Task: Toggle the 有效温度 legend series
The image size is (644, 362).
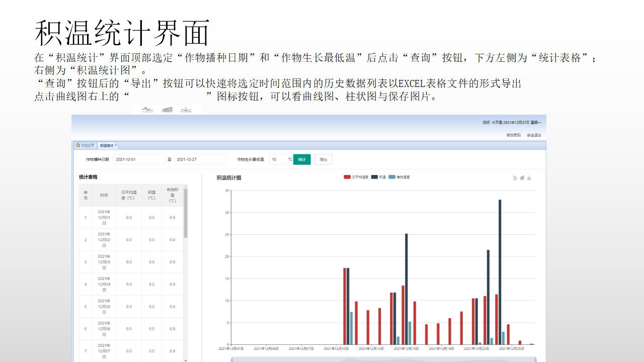Action: (x=399, y=177)
